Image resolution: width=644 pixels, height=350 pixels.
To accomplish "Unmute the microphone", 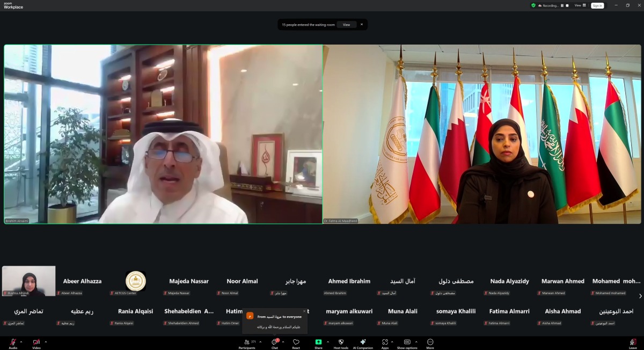I will pyautogui.click(x=12, y=342).
